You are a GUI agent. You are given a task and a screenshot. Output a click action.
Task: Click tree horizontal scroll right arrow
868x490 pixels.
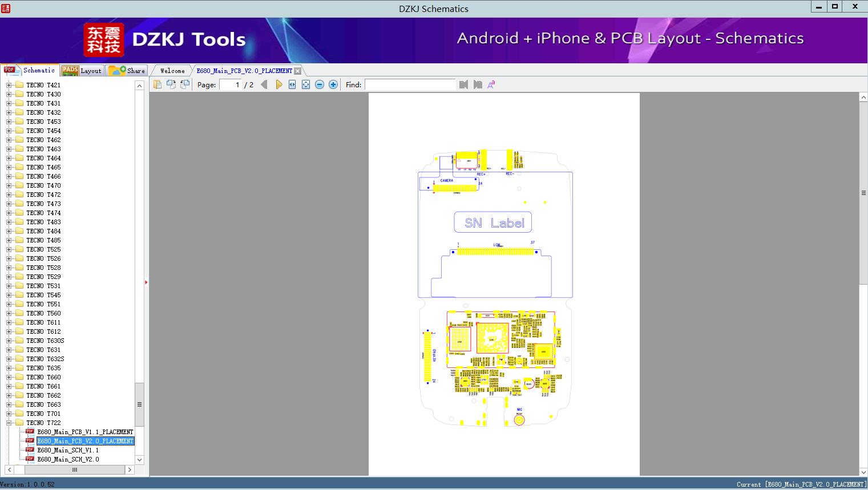coord(130,469)
